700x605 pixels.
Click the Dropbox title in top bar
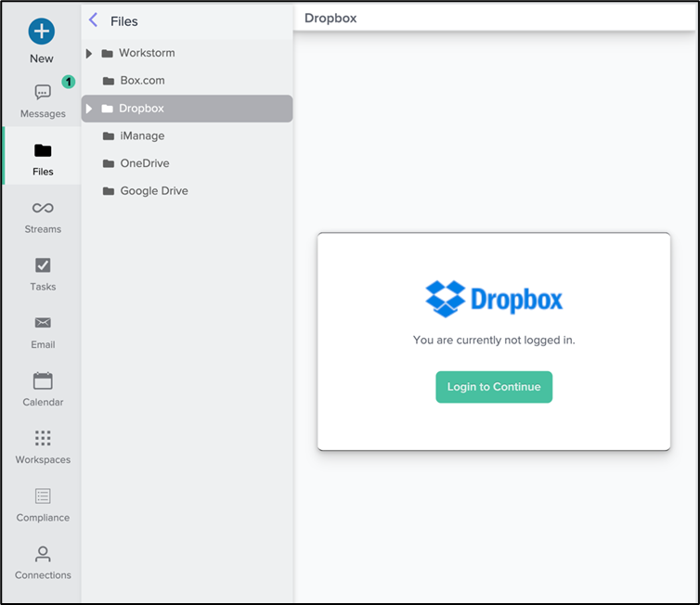coord(331,18)
